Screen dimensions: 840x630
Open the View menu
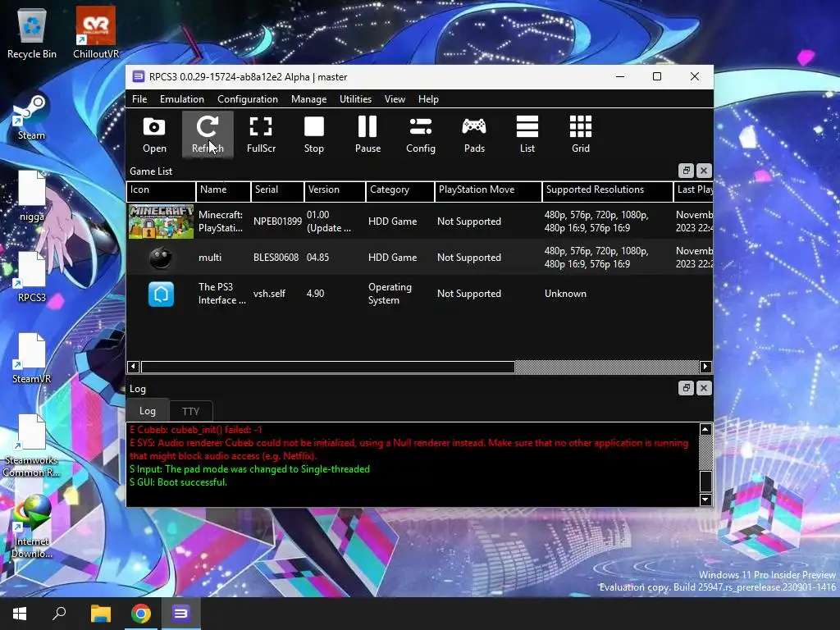coord(395,99)
